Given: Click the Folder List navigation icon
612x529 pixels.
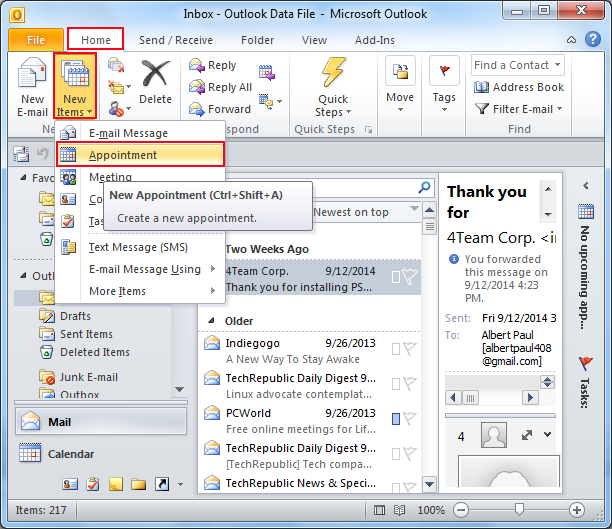Looking at the screenshot, I should (x=138, y=484).
